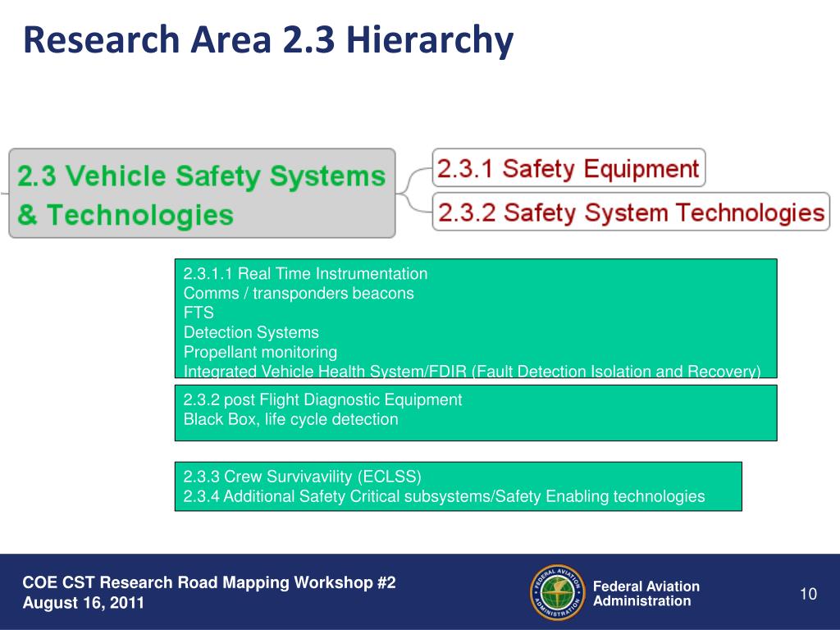Viewport: 840px width, 630px height.
Task: Click the slide number 10
Action: pos(808,594)
